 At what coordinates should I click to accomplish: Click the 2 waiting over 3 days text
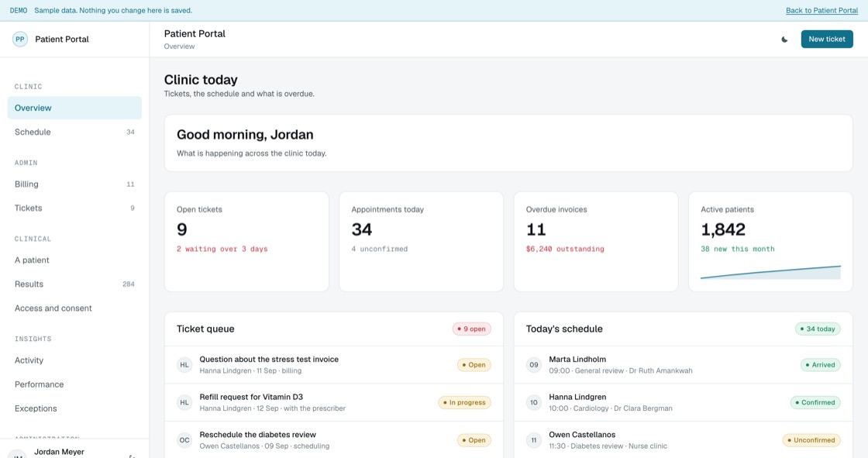[x=222, y=250]
